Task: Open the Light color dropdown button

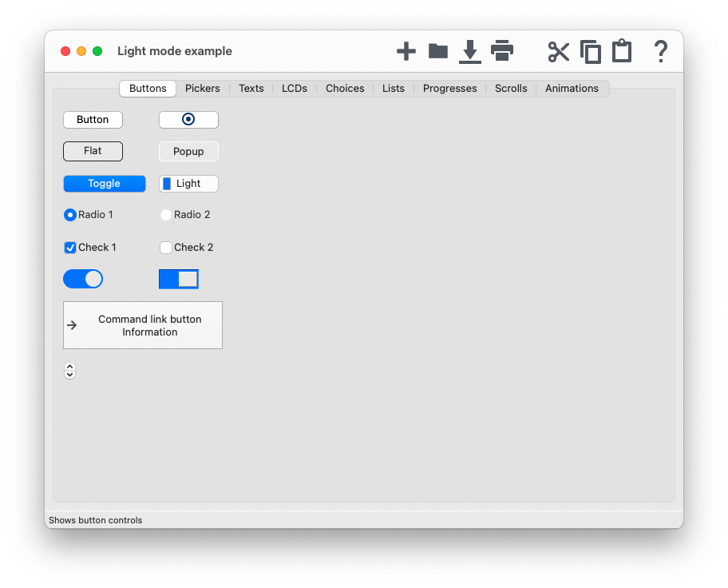Action: [188, 184]
